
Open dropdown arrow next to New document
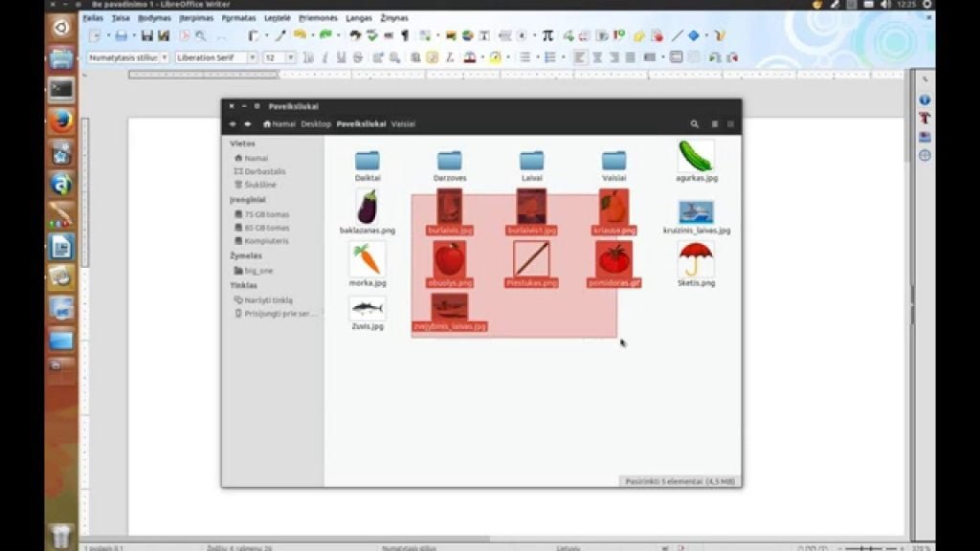(107, 36)
